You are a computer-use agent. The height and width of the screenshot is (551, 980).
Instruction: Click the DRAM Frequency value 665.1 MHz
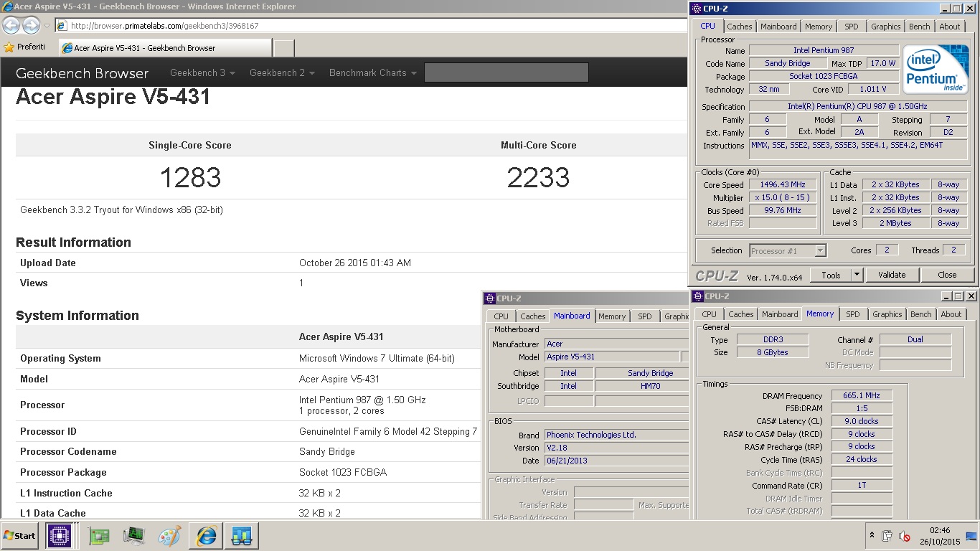click(x=862, y=395)
